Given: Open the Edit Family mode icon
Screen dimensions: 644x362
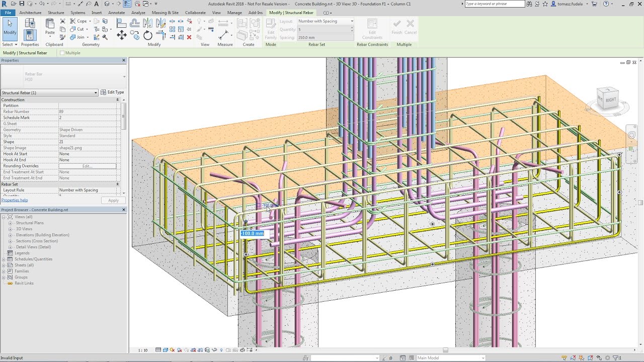Looking at the screenshot, I should (x=271, y=24).
